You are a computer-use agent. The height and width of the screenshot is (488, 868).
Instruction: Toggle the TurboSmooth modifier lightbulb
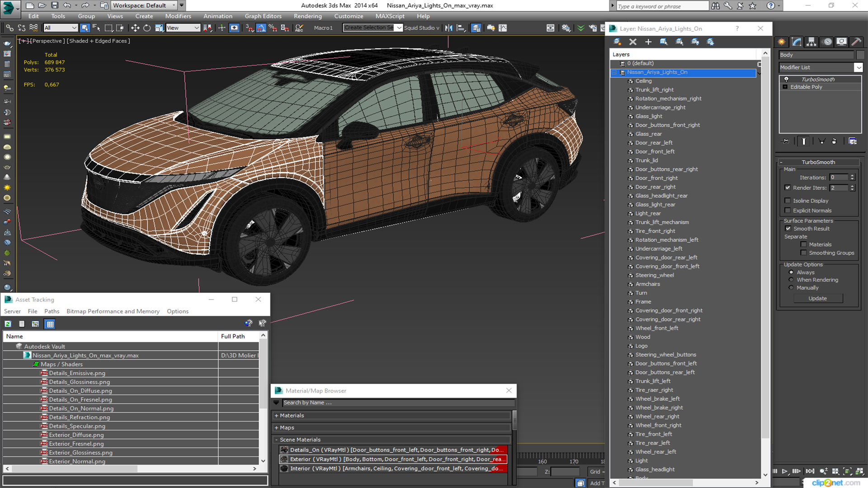point(786,79)
